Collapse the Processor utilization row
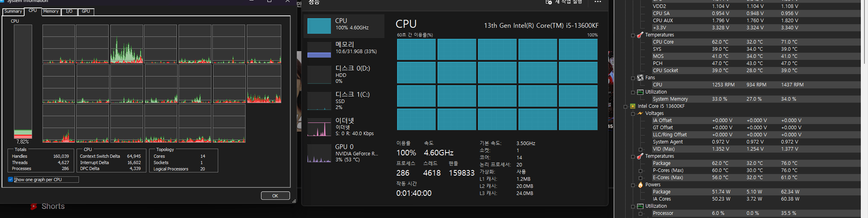This screenshot has height=218, width=868. pos(640,214)
